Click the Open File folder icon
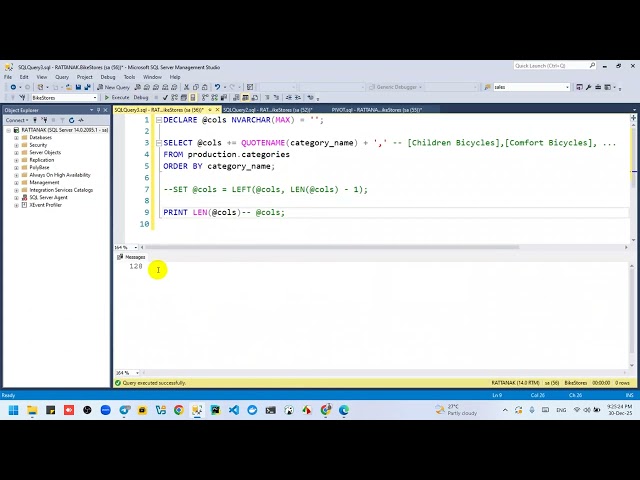This screenshot has height=480, width=640. [69, 87]
